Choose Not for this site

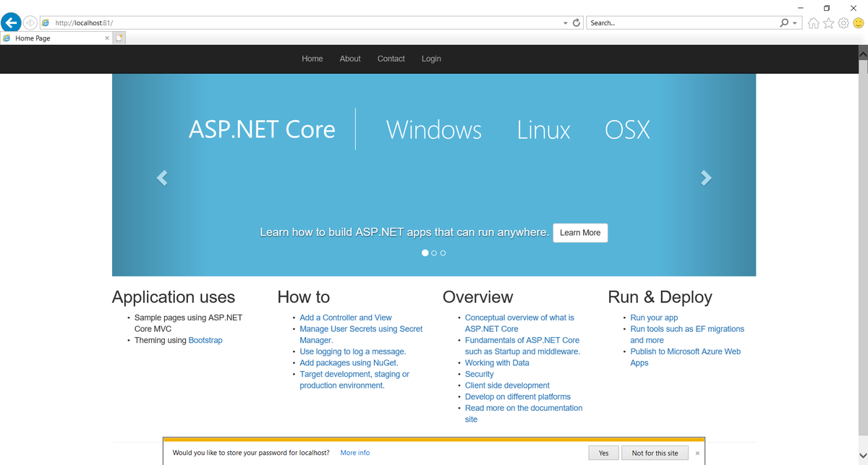pyautogui.click(x=655, y=453)
